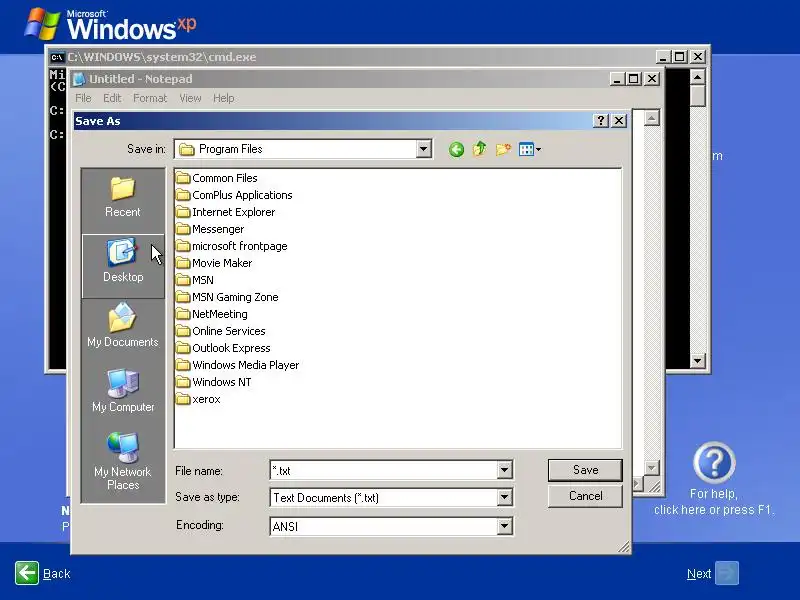Viewport: 800px width, 600px height.
Task: Open Notepad Help menu
Action: click(223, 98)
